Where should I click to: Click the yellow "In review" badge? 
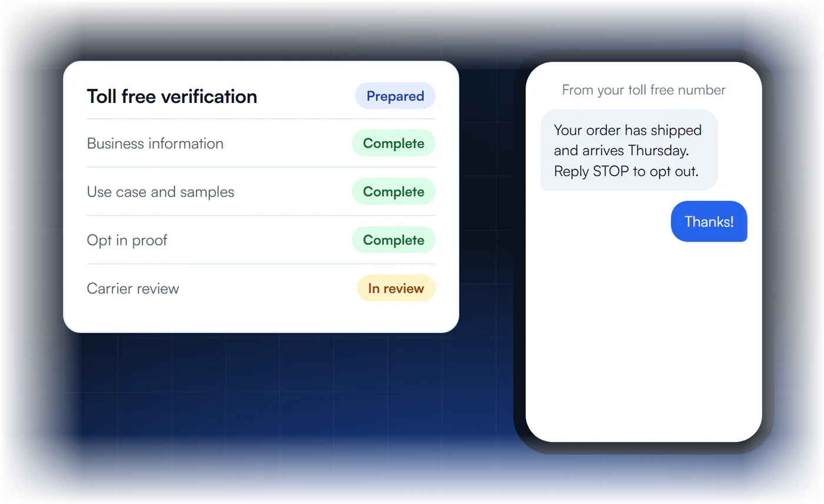pyautogui.click(x=396, y=288)
